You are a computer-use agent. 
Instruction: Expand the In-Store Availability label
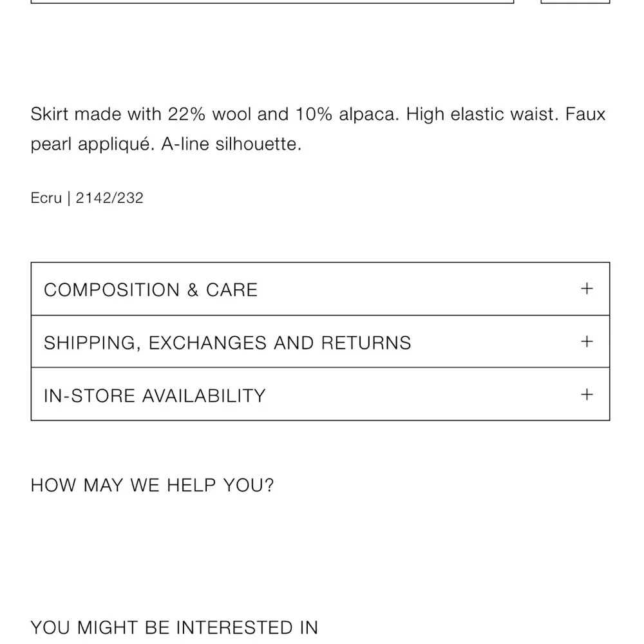click(x=155, y=395)
